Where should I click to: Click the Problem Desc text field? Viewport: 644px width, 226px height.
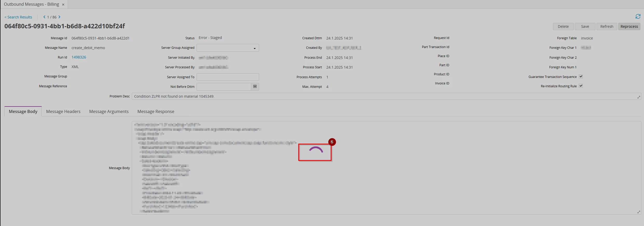pos(386,96)
